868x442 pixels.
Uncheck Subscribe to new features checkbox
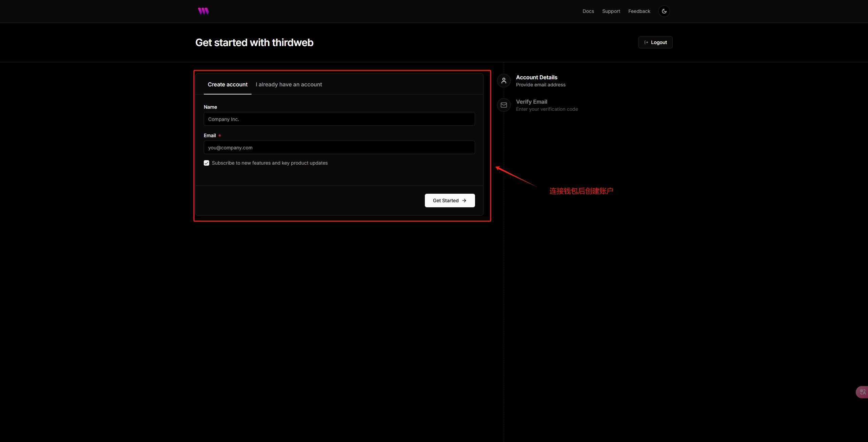tap(206, 163)
